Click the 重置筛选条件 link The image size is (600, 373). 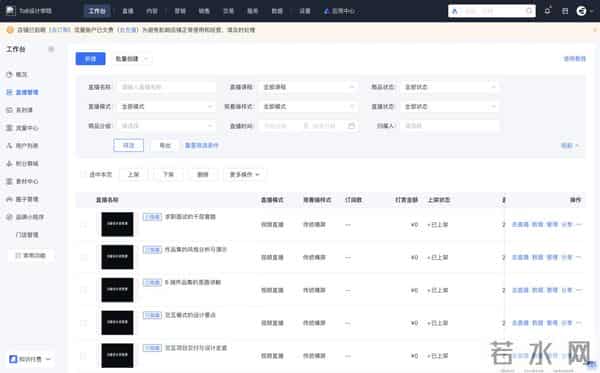202,145
